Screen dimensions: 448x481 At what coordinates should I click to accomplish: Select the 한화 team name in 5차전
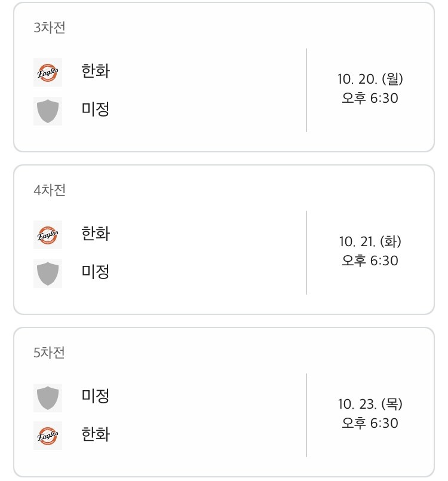coord(96,434)
